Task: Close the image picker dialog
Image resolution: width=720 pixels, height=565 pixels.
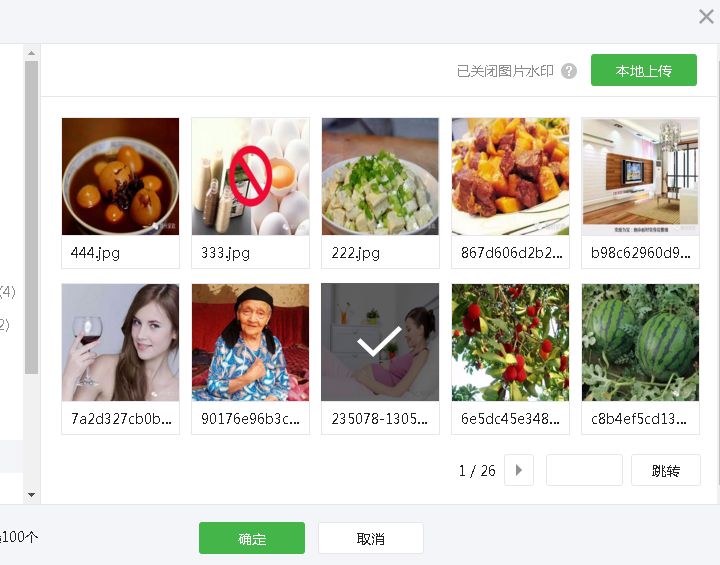Action: 706,17
